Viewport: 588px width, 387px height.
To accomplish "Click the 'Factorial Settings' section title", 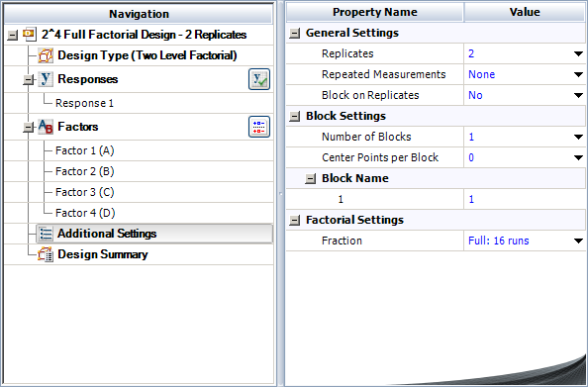I will click(x=354, y=220).
